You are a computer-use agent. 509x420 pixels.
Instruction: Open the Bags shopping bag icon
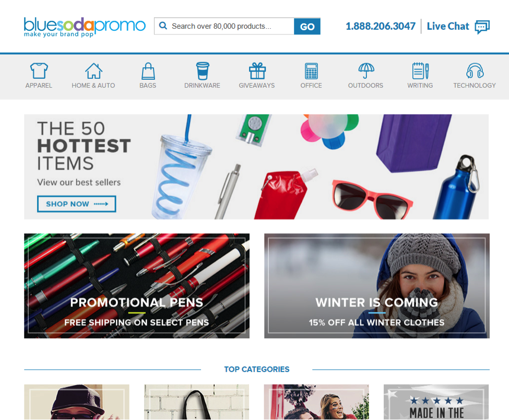[x=148, y=71]
